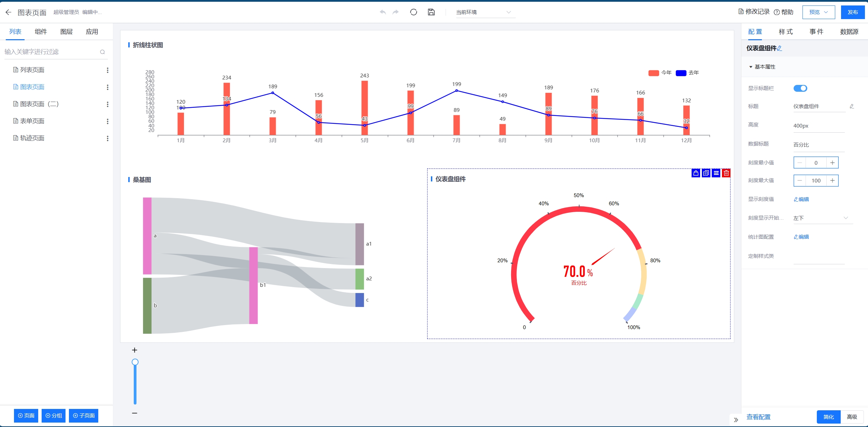This screenshot has width=868, height=427.
Task: Open more options for 表单页面
Action: [x=107, y=121]
